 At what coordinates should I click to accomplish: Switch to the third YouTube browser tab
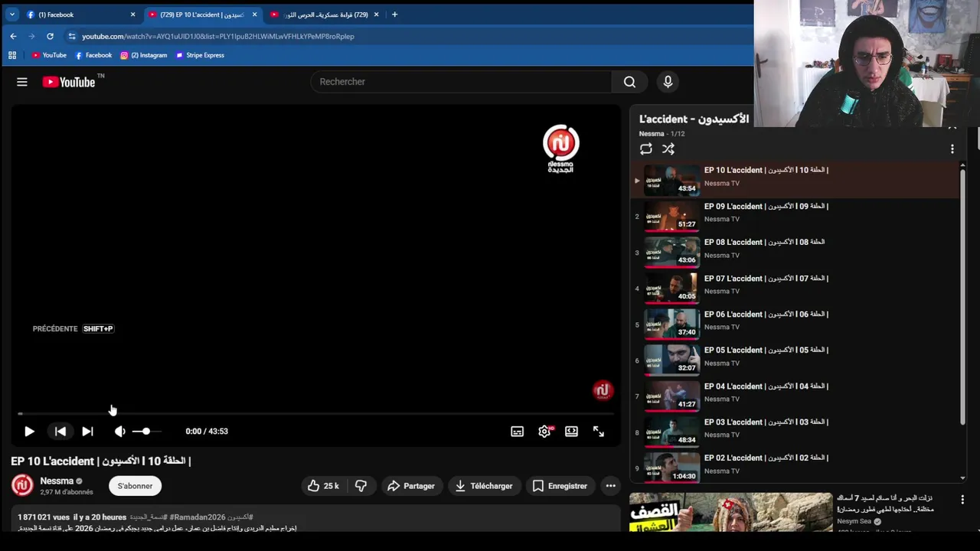coord(325,15)
